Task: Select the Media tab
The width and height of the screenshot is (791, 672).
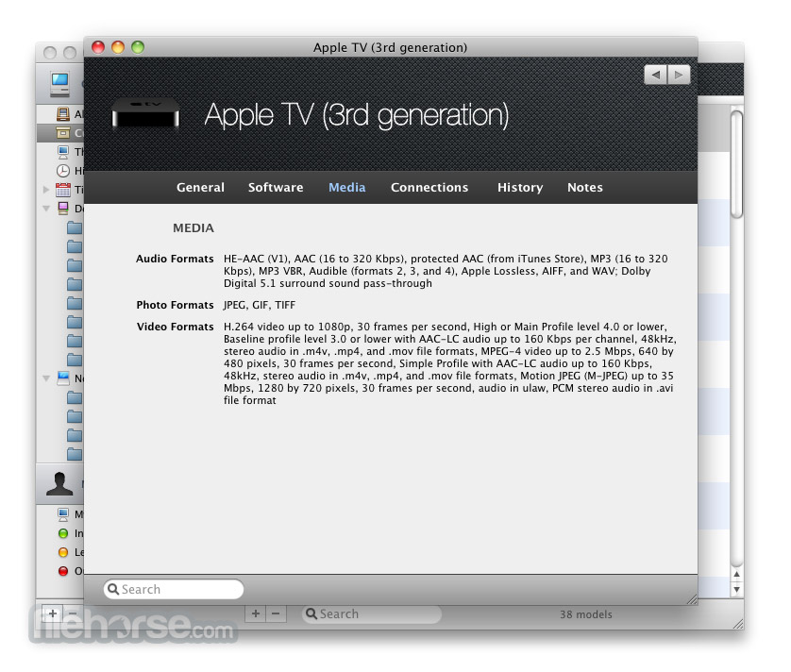Action: [x=346, y=187]
